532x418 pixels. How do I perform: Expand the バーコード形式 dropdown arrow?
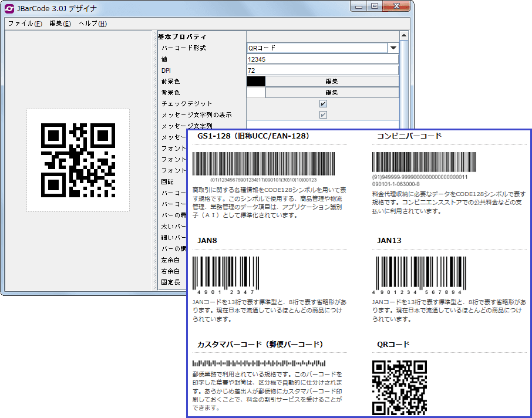(x=393, y=48)
